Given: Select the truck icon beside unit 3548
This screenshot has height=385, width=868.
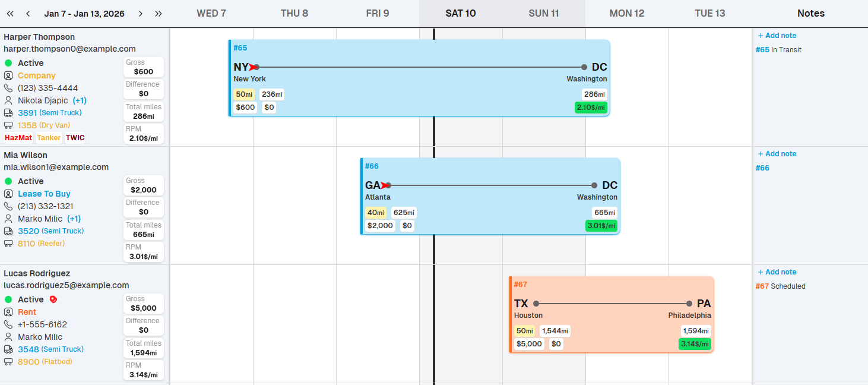Looking at the screenshot, I should (x=8, y=349).
